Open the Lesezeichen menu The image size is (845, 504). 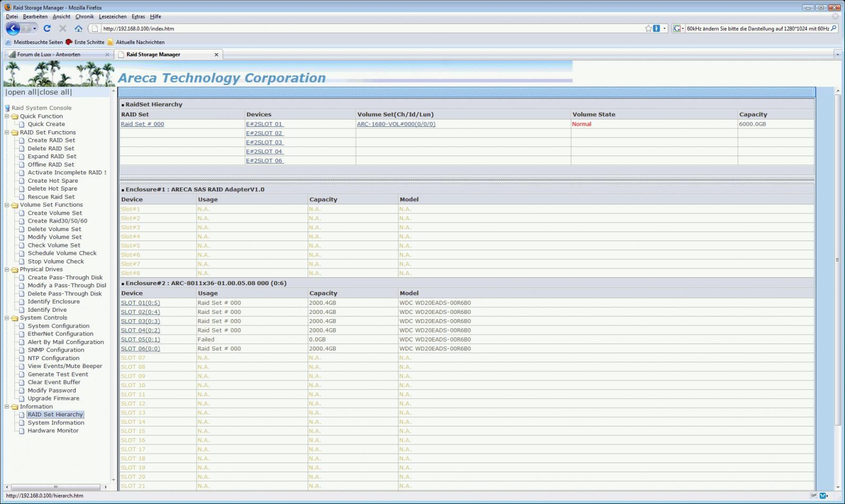[113, 16]
